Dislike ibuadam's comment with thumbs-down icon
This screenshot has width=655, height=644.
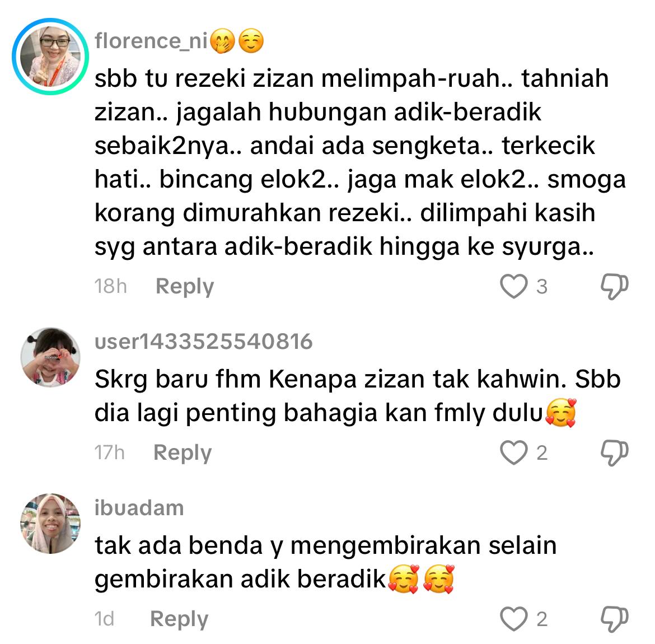point(615,619)
